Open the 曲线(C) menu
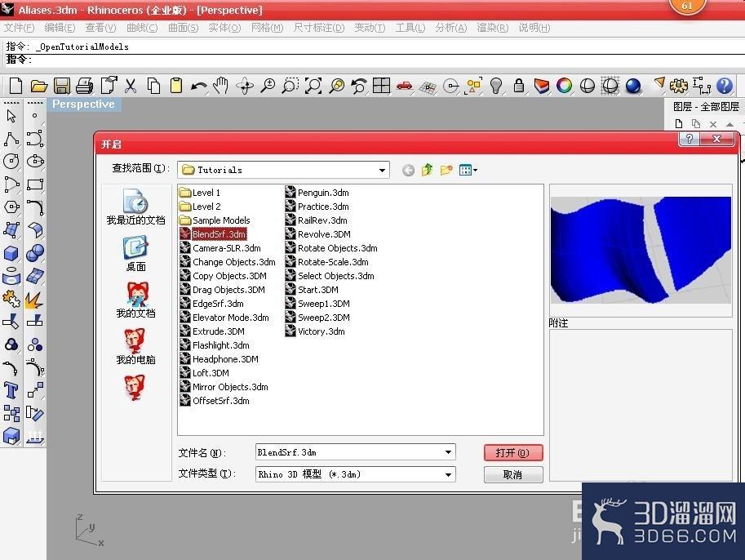 pos(142,28)
